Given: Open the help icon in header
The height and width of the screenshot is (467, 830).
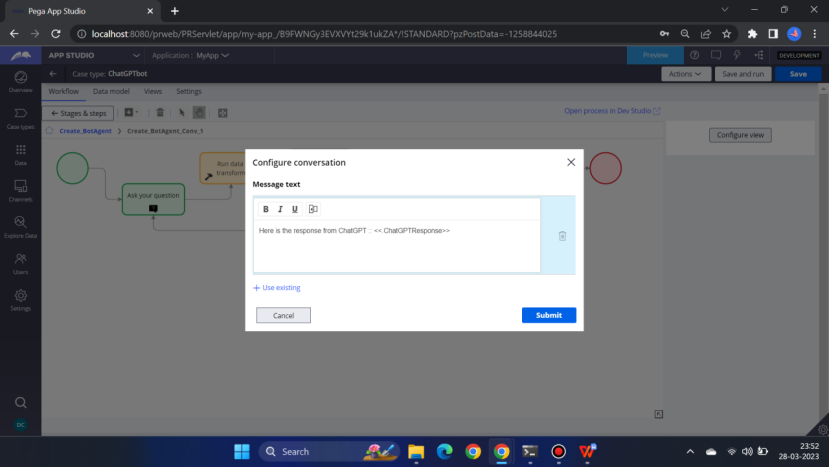Looking at the screenshot, I should click(694, 55).
